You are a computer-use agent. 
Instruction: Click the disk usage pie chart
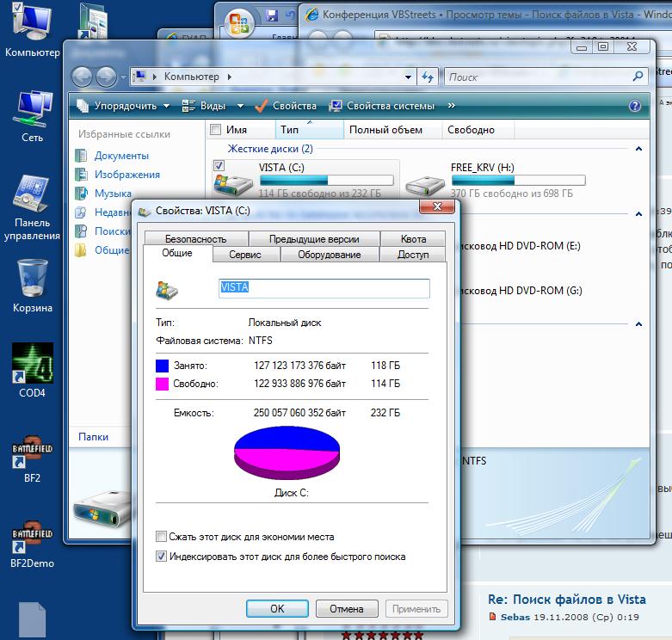[287, 452]
